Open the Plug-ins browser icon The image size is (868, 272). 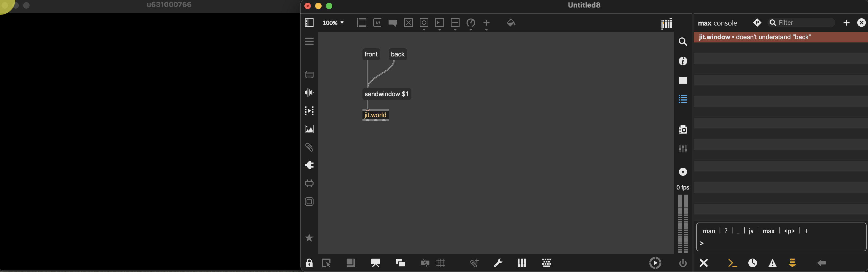(x=309, y=165)
